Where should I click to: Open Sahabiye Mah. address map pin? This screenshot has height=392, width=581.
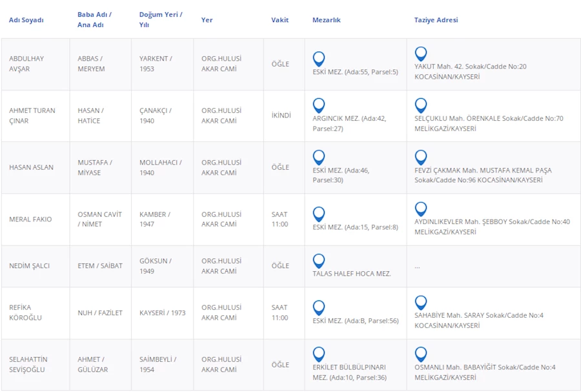pos(421,302)
